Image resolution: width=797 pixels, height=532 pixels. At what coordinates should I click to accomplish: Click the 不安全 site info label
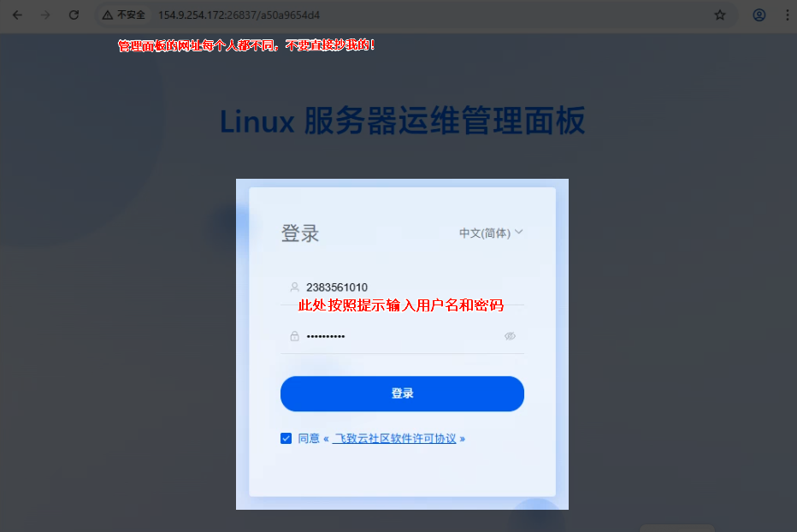[x=131, y=15]
